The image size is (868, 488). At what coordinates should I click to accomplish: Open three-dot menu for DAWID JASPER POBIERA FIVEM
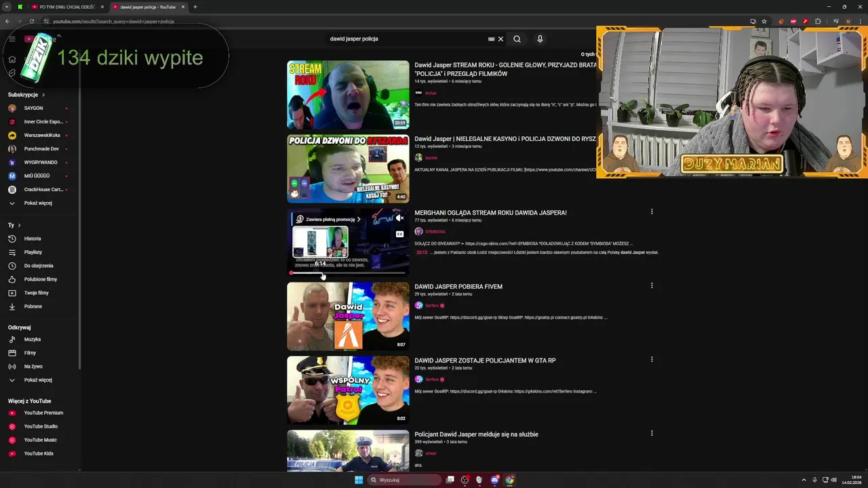pos(652,285)
